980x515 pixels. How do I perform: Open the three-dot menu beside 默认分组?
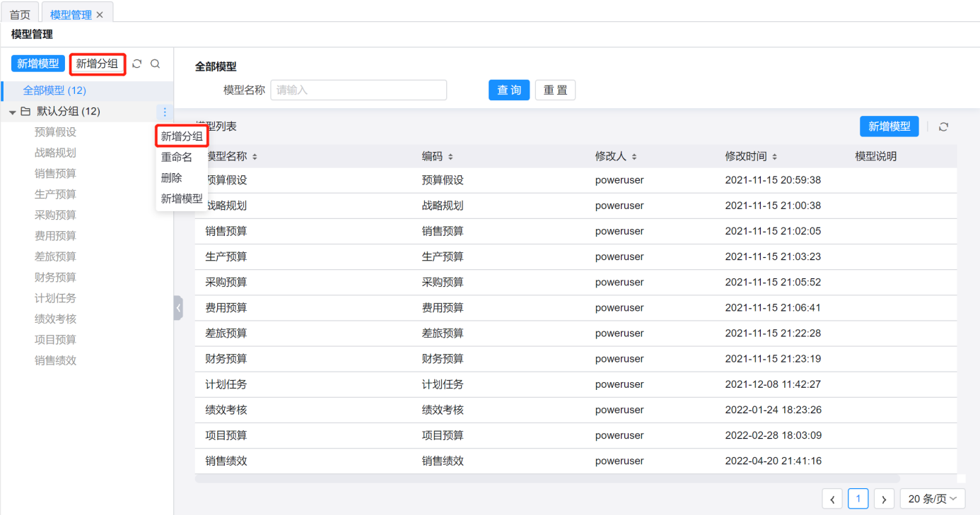pyautogui.click(x=165, y=112)
